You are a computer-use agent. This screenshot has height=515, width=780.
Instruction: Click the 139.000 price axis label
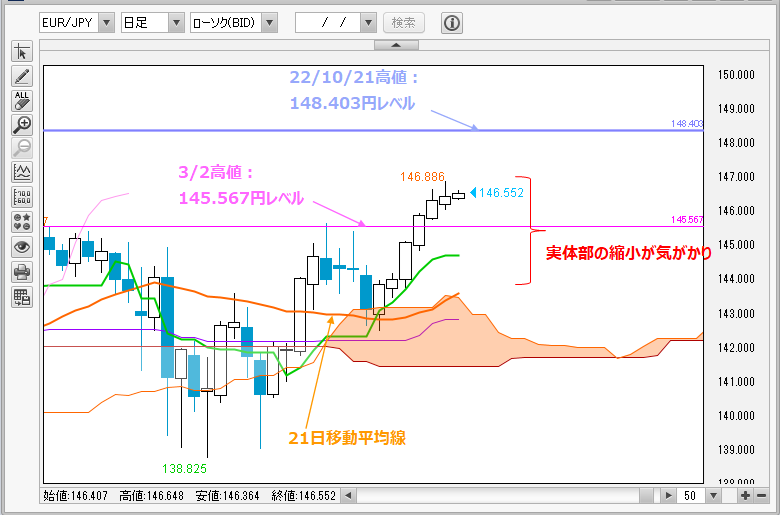[736, 450]
